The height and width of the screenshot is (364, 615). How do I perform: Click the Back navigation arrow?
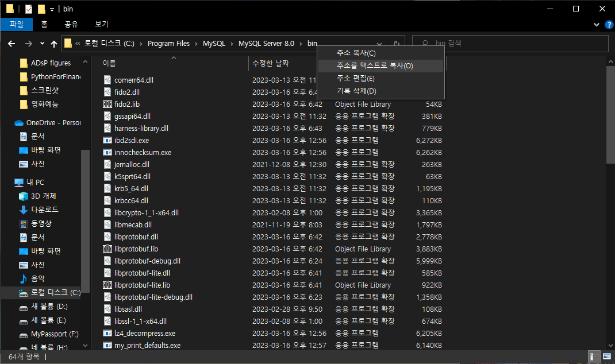tap(11, 44)
